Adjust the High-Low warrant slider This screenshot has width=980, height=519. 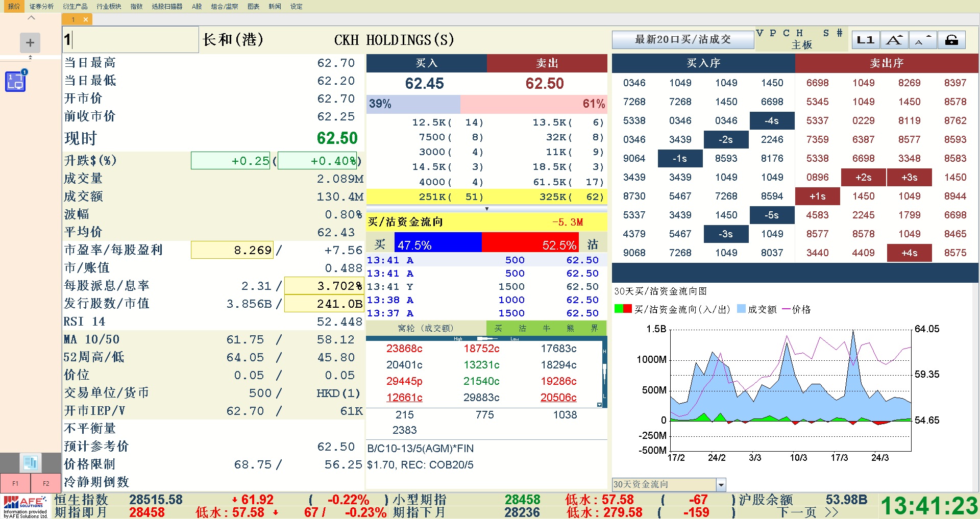[486, 338]
